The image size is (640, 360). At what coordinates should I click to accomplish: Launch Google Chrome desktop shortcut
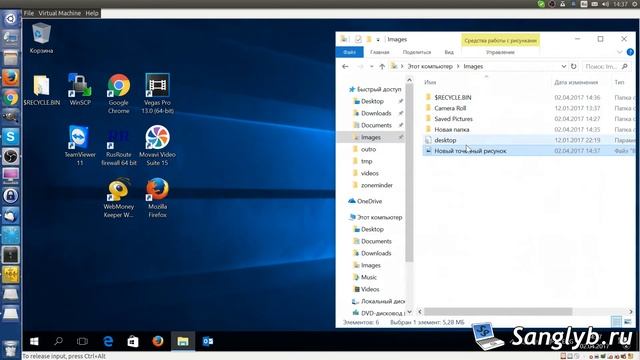click(x=119, y=94)
